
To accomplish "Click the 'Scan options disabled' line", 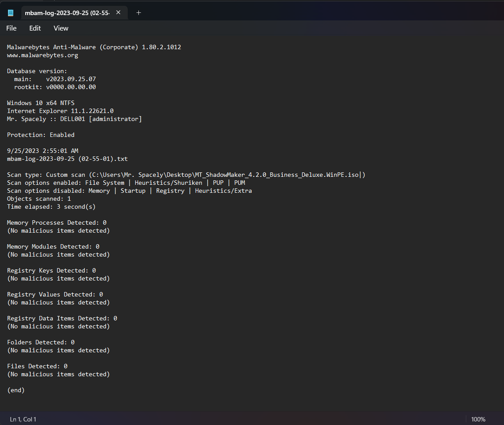I will tap(130, 191).
